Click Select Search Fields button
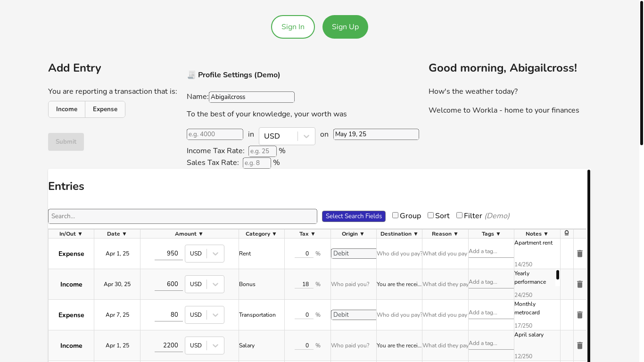Image resolution: width=644 pixels, height=362 pixels. tap(354, 216)
